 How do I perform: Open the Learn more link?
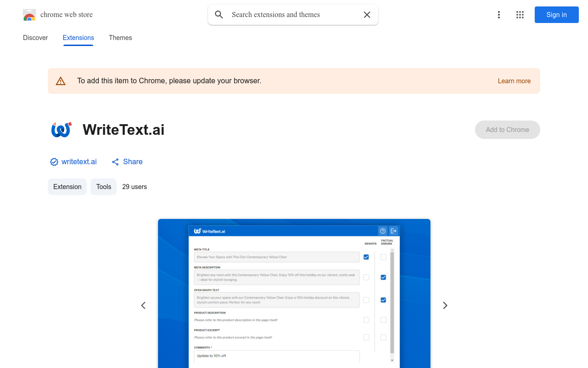click(514, 81)
